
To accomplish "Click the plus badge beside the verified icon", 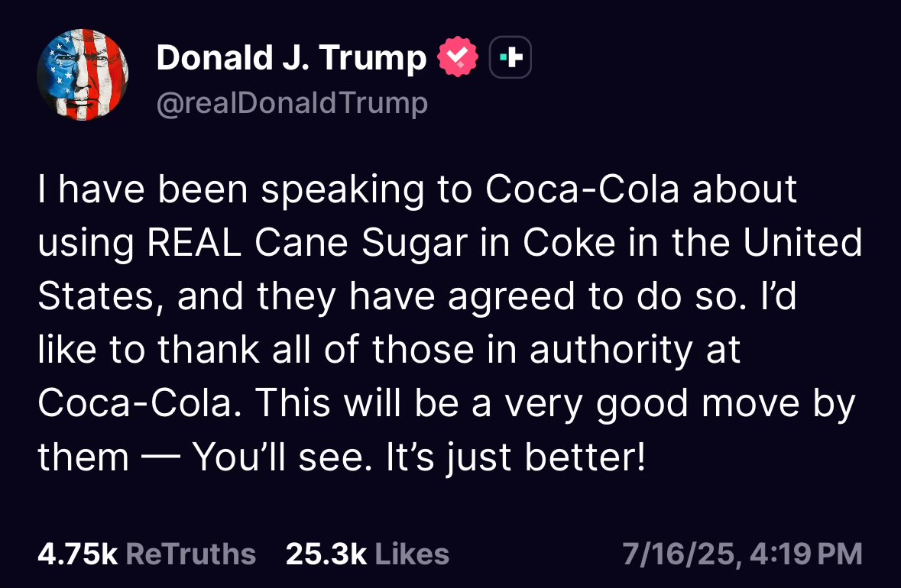I will tap(510, 57).
